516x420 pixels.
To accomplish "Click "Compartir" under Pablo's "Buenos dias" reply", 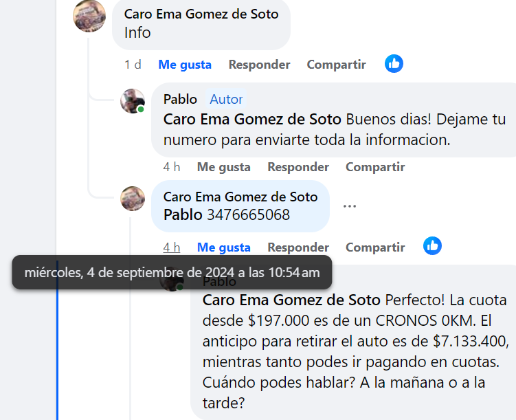I will (x=375, y=167).
